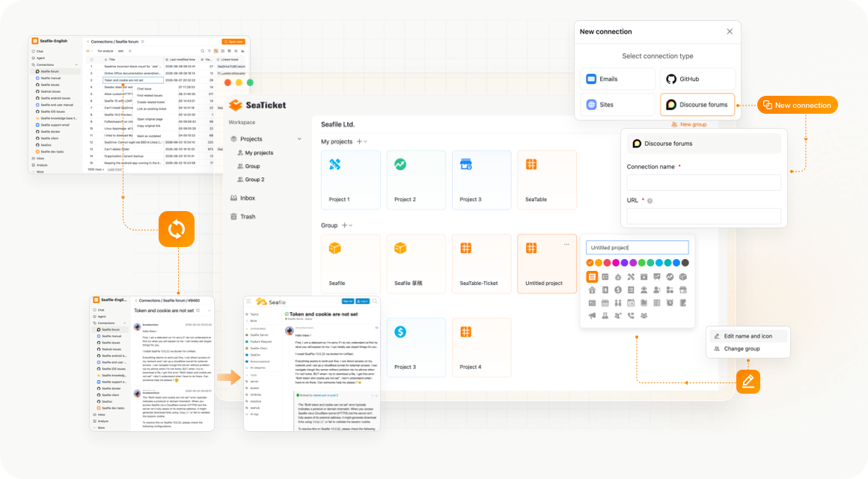Collapse the Projects section in SeaTicket sidebar
The height and width of the screenshot is (479, 868).
pos(299,139)
